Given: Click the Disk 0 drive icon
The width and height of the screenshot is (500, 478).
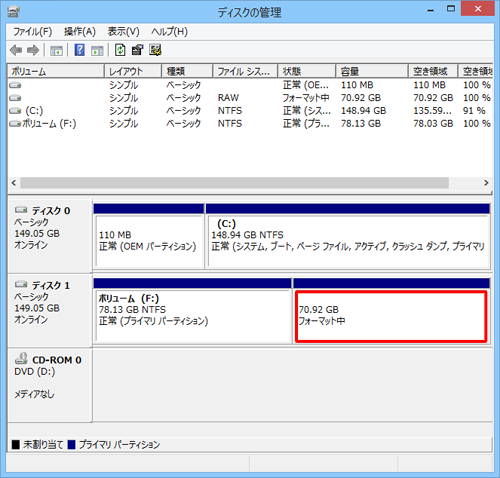Looking at the screenshot, I should pyautogui.click(x=21, y=210).
